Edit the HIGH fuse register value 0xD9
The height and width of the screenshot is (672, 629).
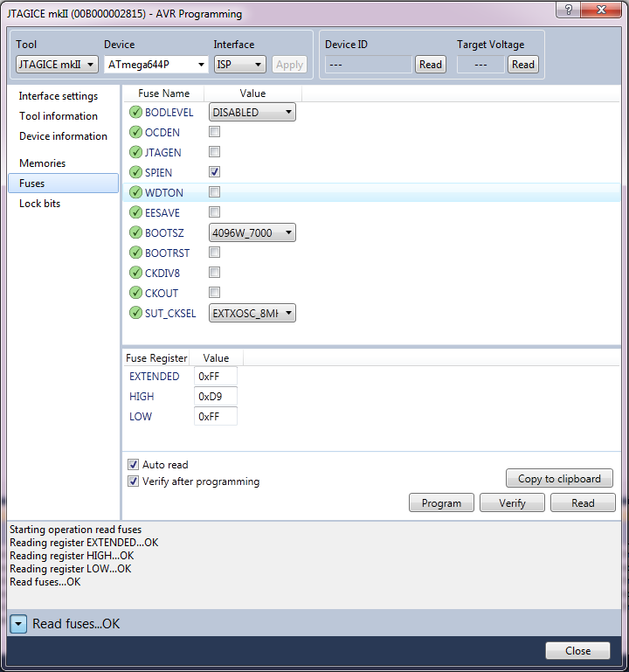(216, 397)
